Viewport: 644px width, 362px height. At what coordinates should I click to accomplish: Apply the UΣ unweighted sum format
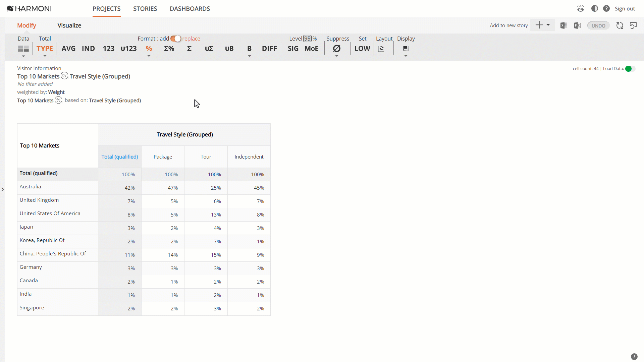pos(209,49)
